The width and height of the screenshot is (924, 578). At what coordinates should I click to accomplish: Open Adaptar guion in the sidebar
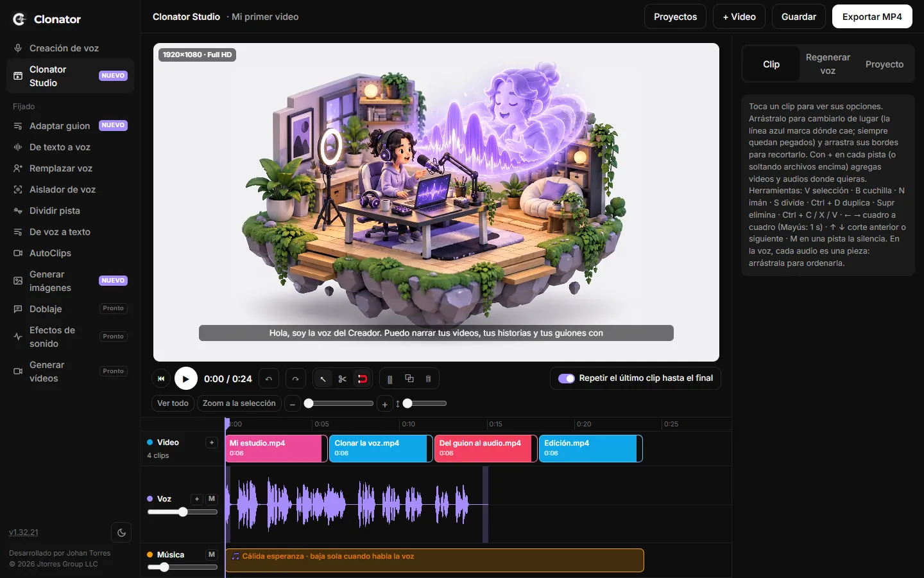70,126
